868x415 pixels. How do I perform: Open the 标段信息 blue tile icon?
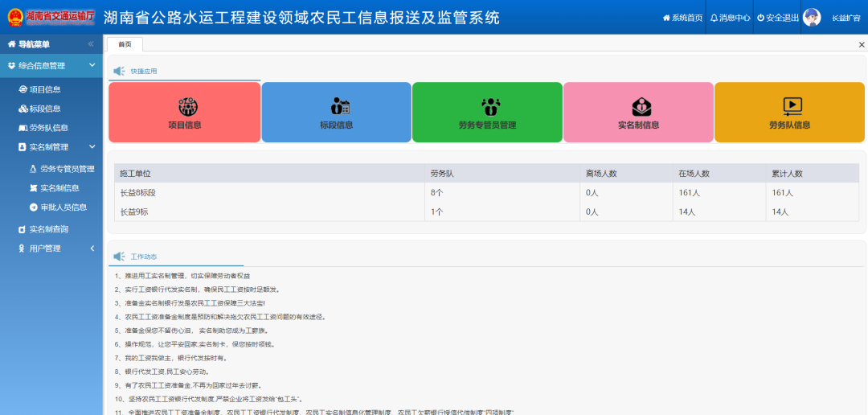337,106
